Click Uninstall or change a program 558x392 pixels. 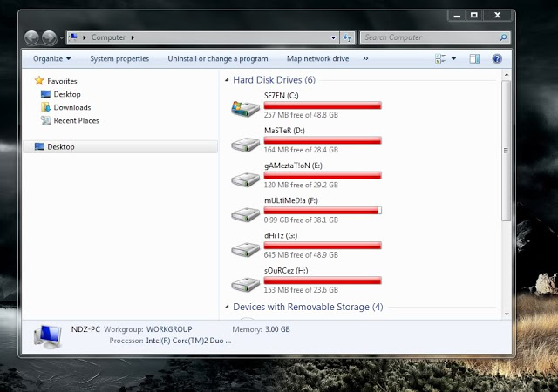pyautogui.click(x=218, y=58)
